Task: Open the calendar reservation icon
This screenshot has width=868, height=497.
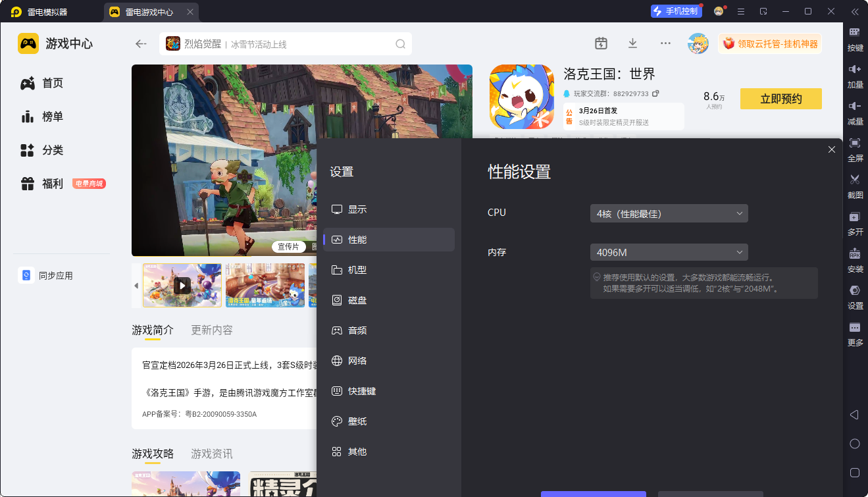Action: coord(601,43)
